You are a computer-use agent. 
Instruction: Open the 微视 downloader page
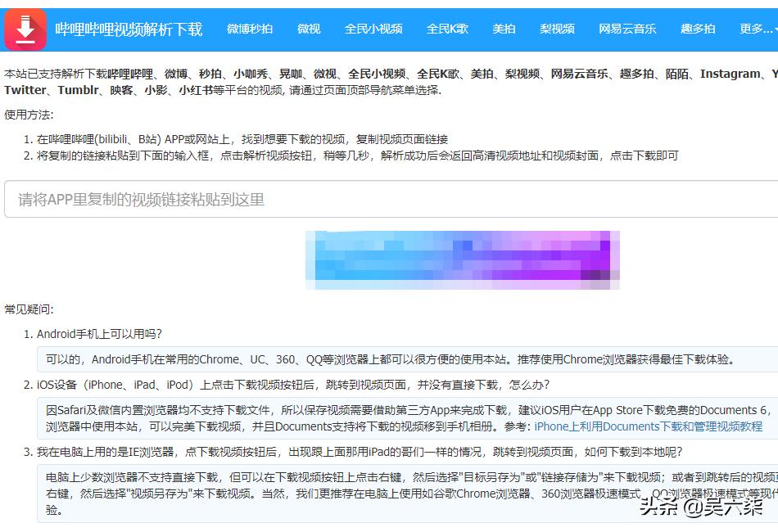308,28
